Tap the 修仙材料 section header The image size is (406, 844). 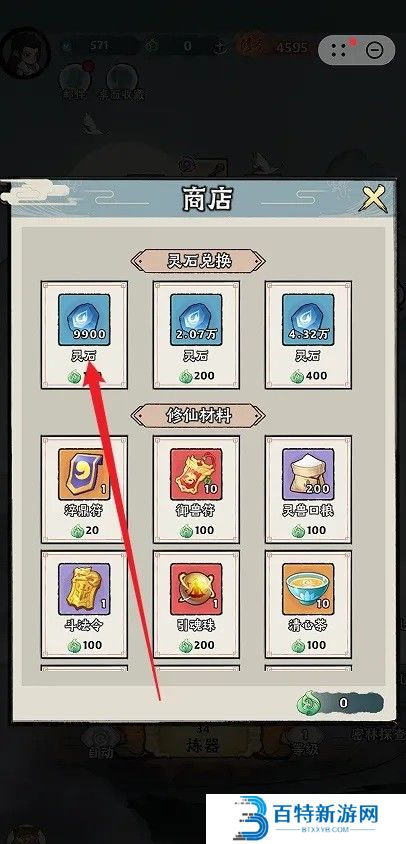click(x=198, y=416)
